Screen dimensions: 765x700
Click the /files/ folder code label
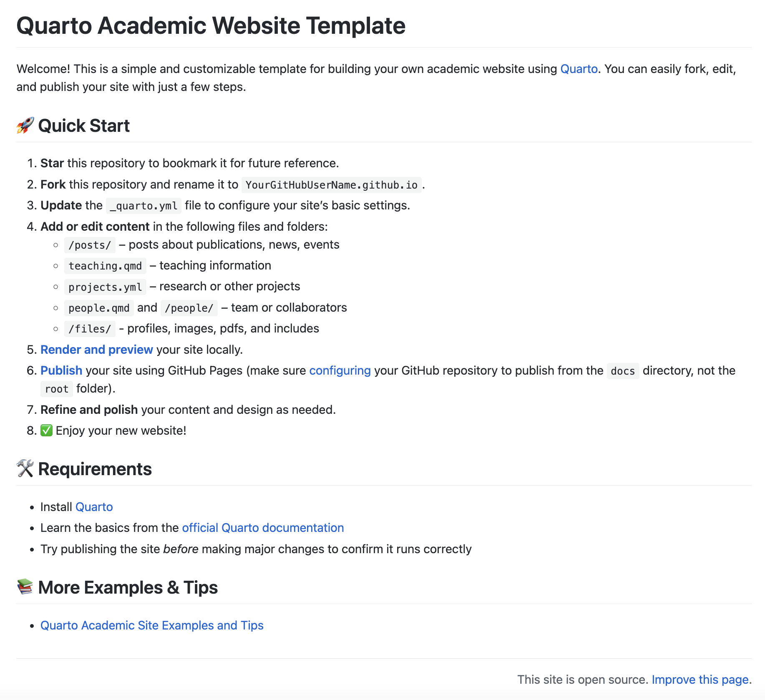coord(90,329)
